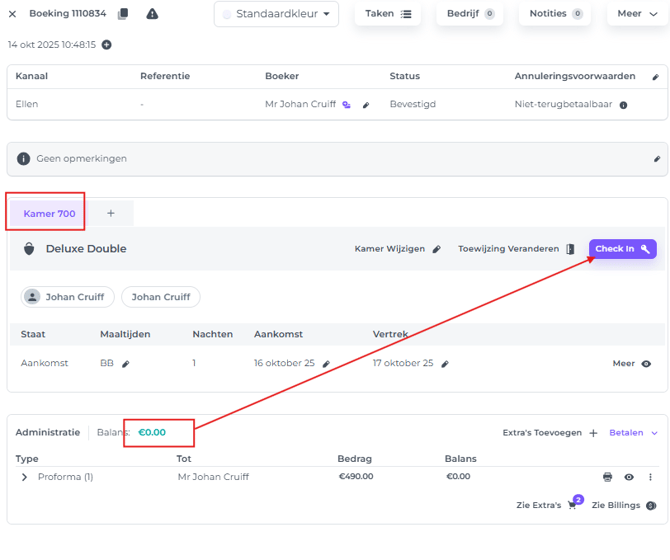Viewport: 670px width, 560px height.
Task: Click info icon next to Niet-terugbetaalbaar
Action: pyautogui.click(x=623, y=105)
